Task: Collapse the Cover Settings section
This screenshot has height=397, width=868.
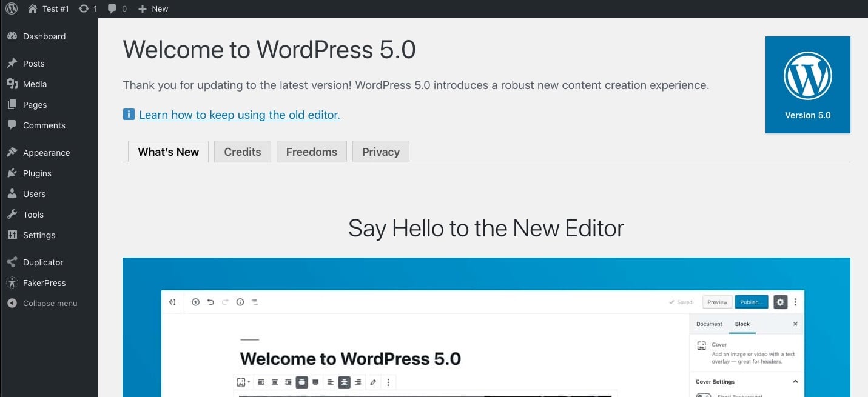Action: (x=795, y=381)
